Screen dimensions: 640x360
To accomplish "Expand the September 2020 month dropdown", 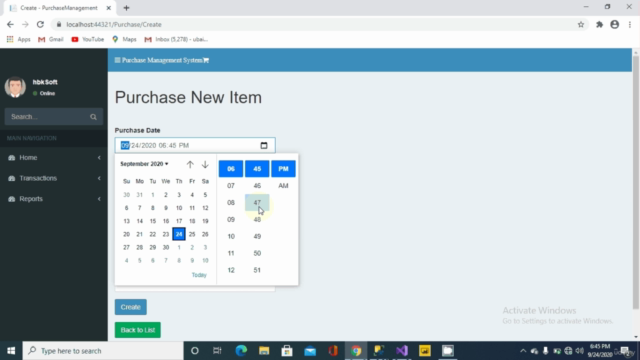I will 144,164.
